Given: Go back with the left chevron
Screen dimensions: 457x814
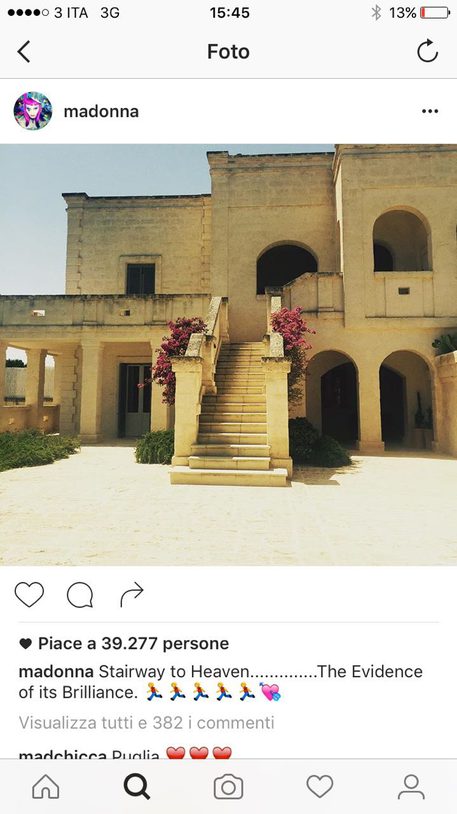Looking at the screenshot, I should (x=24, y=52).
